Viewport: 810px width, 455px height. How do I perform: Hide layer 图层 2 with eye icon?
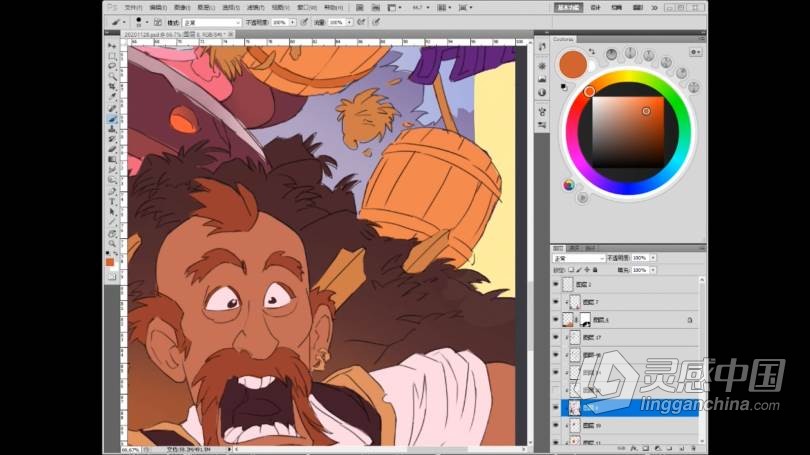[556, 284]
